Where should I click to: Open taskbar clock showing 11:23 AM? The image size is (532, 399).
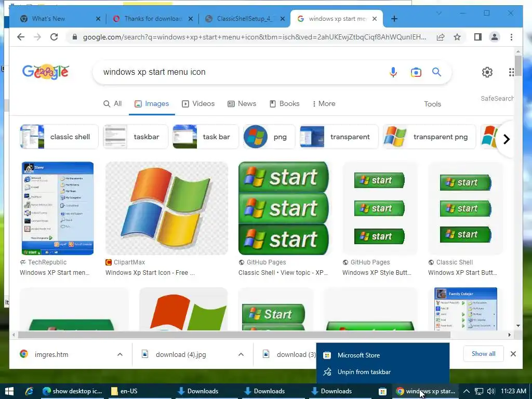tap(513, 391)
